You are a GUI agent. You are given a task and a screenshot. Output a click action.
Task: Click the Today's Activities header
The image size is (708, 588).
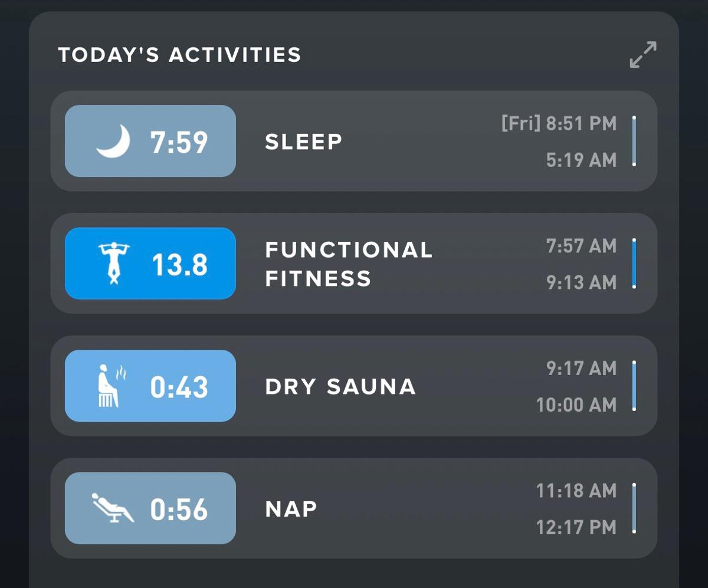click(x=179, y=55)
